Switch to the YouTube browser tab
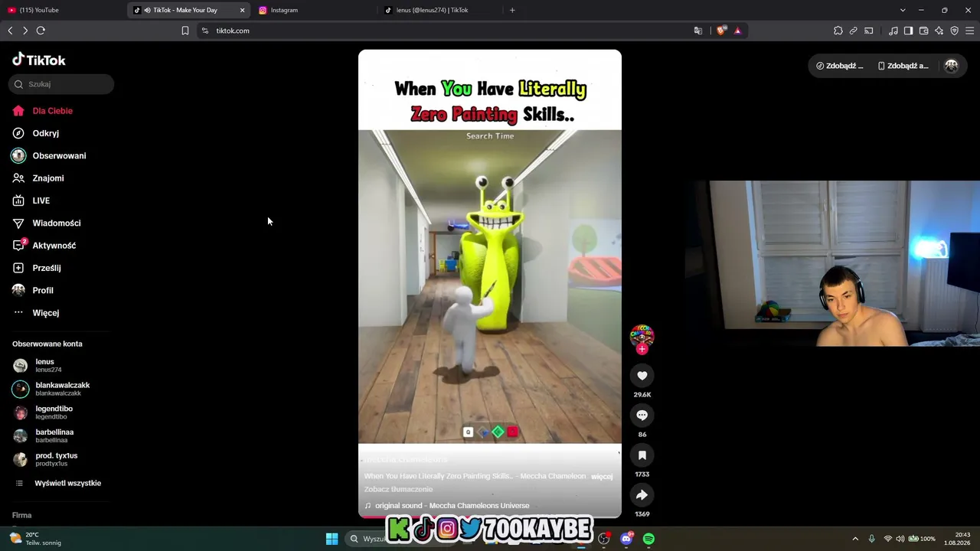 [61, 10]
